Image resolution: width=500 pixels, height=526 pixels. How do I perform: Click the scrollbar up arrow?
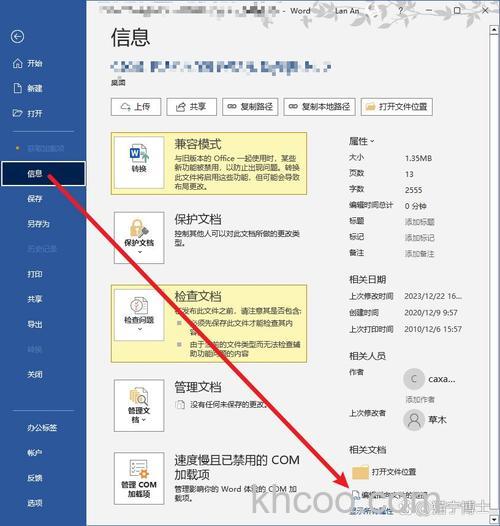pyautogui.click(x=494, y=30)
